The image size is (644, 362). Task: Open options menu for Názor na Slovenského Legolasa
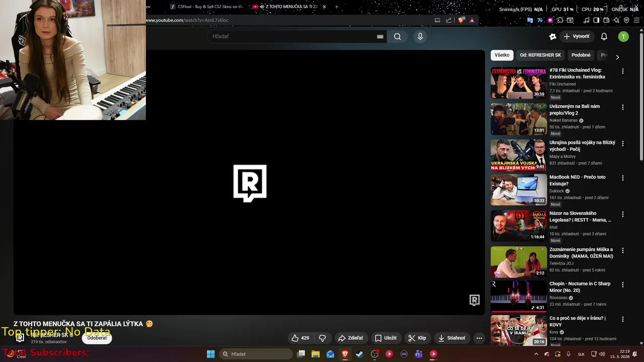tap(623, 214)
